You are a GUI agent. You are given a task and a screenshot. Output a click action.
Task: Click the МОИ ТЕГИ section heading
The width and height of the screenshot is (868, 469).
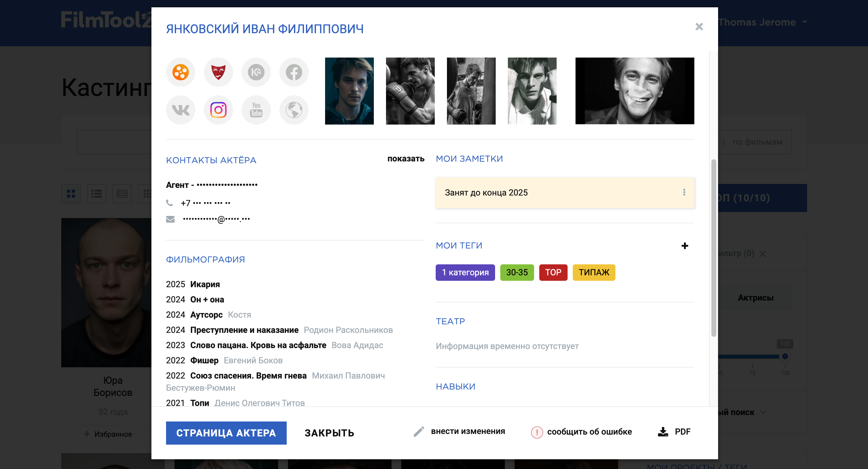(459, 246)
